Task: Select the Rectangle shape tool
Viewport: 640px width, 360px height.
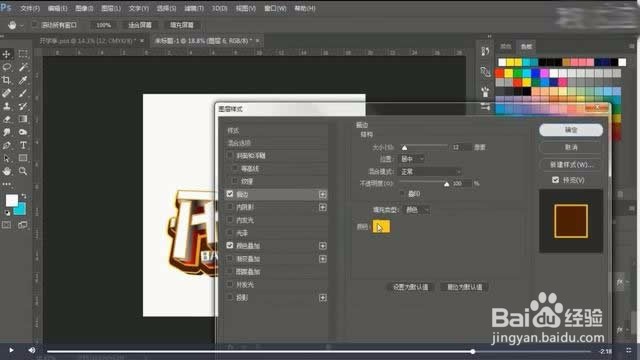Action: 23,158
